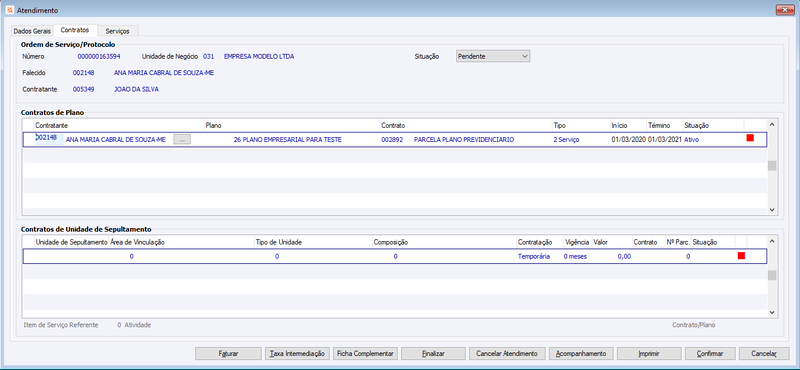This screenshot has height=370, width=800.
Task: Click the Imprimir button
Action: coord(649,353)
